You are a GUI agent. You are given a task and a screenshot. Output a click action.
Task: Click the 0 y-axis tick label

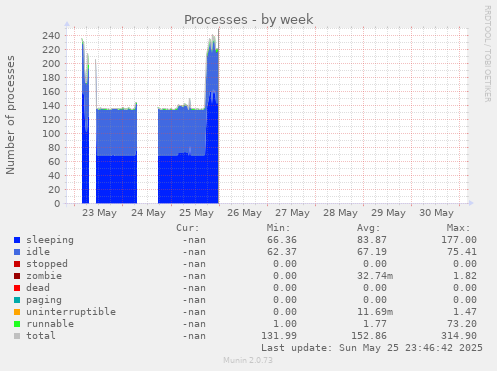coord(57,204)
